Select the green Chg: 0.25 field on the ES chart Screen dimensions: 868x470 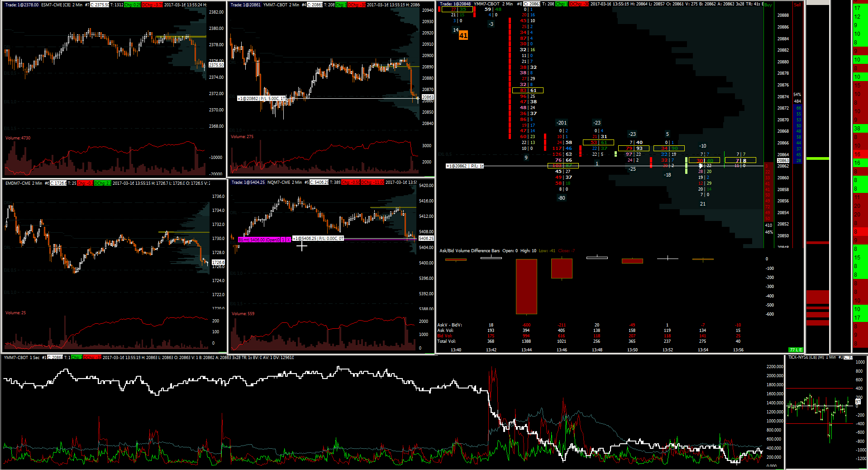(132, 5)
